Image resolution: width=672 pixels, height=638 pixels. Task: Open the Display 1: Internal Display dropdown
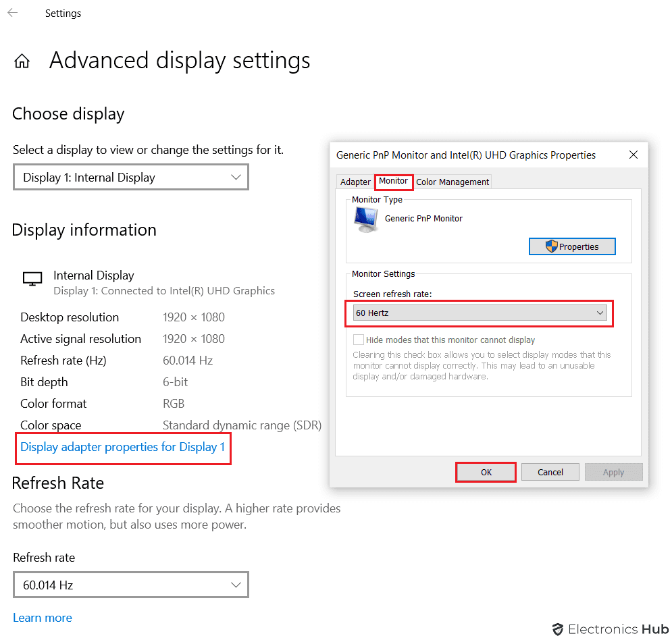[131, 177]
